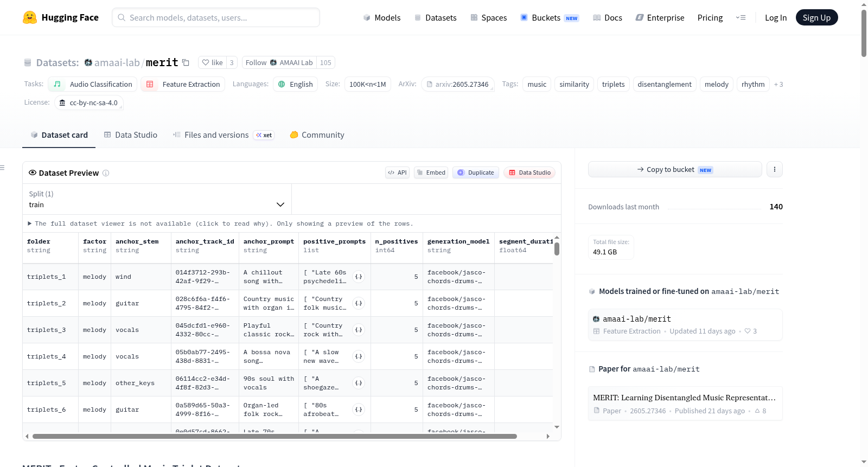This screenshot has height=467, width=868.
Task: Click the Sign Up button
Action: [816, 17]
